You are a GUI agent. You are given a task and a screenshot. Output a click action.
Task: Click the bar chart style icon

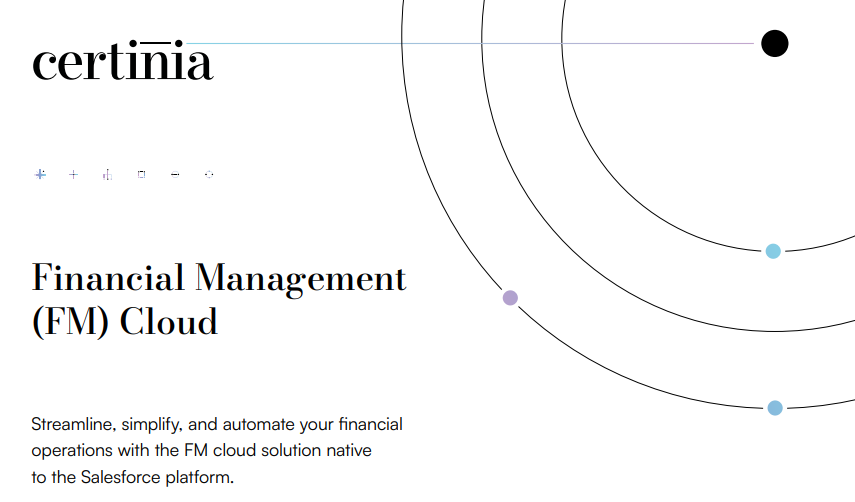tap(107, 174)
